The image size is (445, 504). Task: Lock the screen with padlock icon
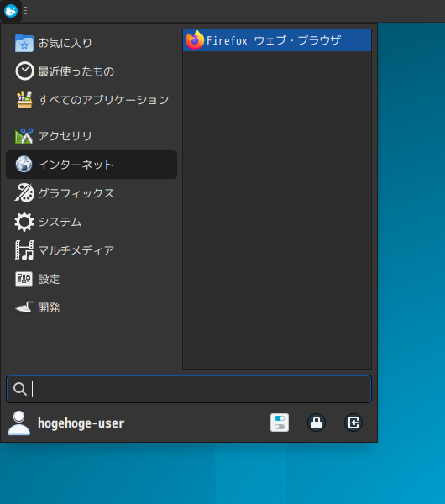pyautogui.click(x=317, y=423)
